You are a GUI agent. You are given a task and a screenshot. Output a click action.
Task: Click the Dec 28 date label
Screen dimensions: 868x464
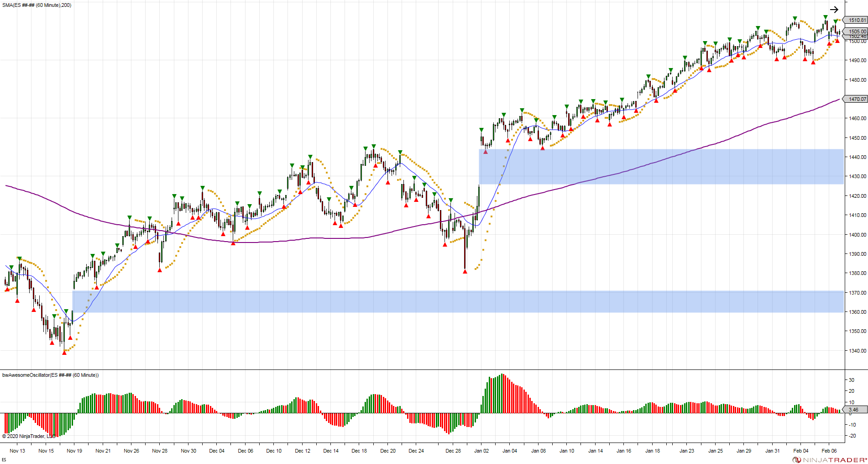coord(453,451)
